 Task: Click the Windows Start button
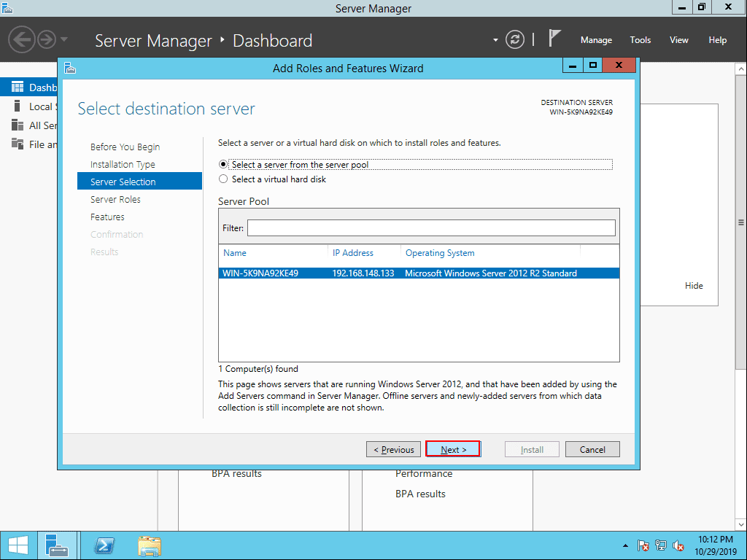tap(18, 545)
